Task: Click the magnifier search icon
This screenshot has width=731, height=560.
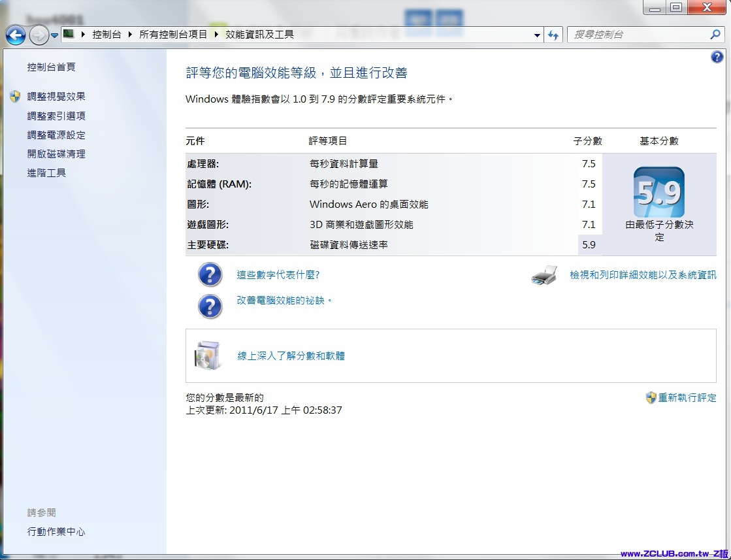Action: click(x=715, y=35)
